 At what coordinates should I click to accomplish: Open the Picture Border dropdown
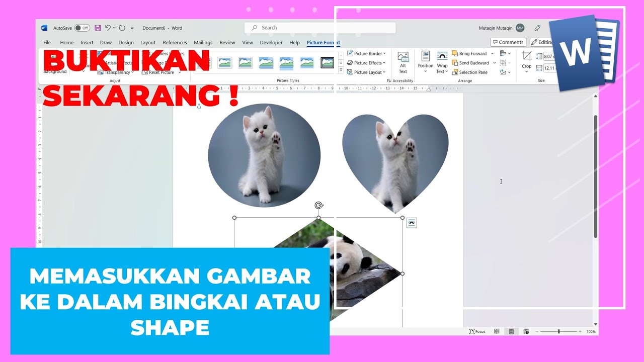366,53
